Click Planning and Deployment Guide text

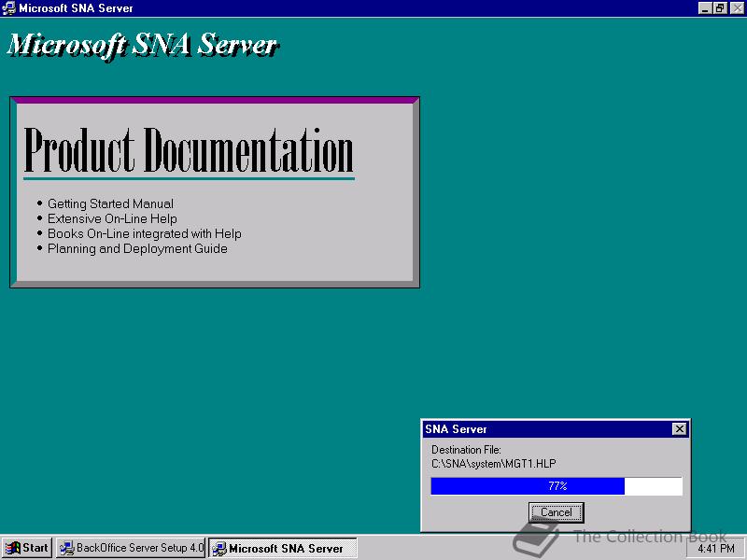(x=137, y=248)
